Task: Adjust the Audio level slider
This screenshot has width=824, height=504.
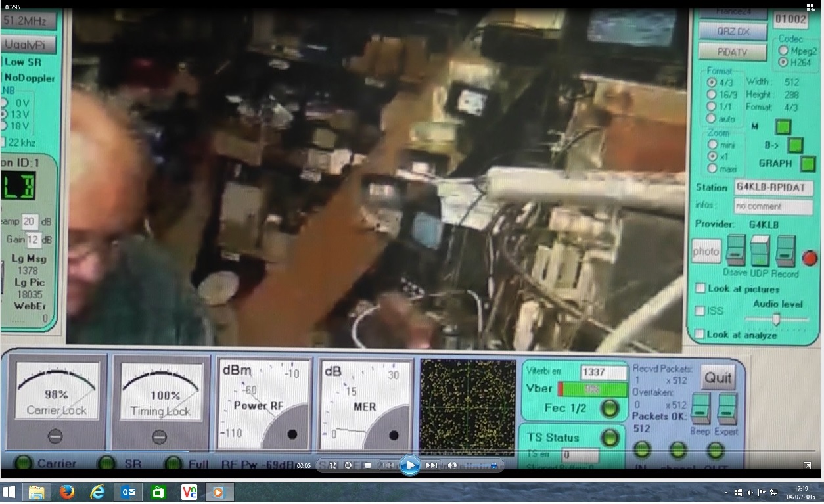Action: click(776, 319)
